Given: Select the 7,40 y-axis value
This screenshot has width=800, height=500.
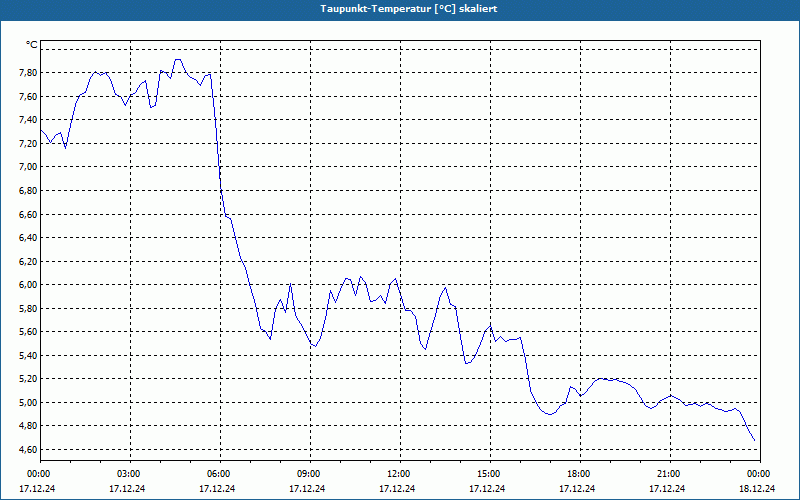Looking at the screenshot, I should tap(28, 119).
